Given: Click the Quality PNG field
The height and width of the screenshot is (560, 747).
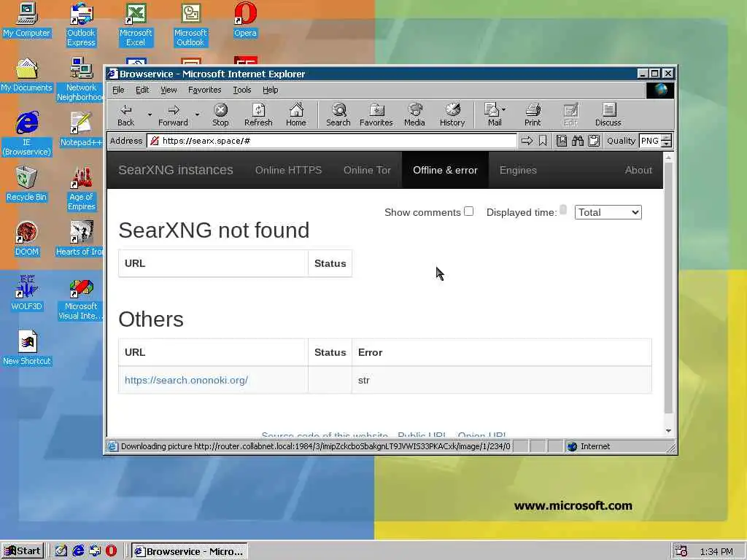Looking at the screenshot, I should pyautogui.click(x=650, y=141).
